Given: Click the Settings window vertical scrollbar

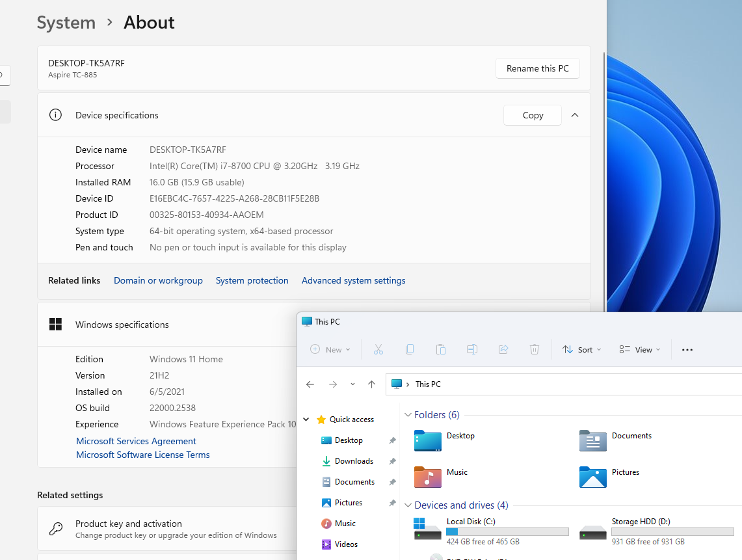Looking at the screenshot, I should tap(604, 182).
